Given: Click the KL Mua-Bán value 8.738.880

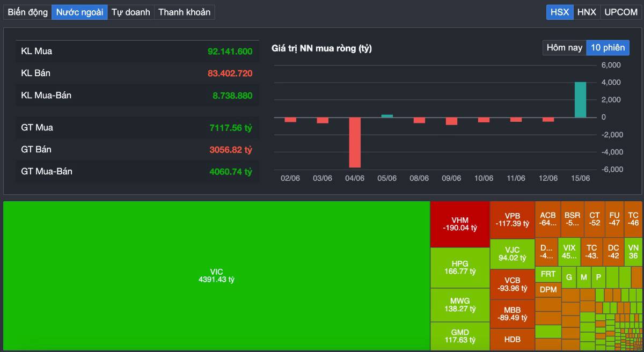Looking at the screenshot, I should point(232,96).
